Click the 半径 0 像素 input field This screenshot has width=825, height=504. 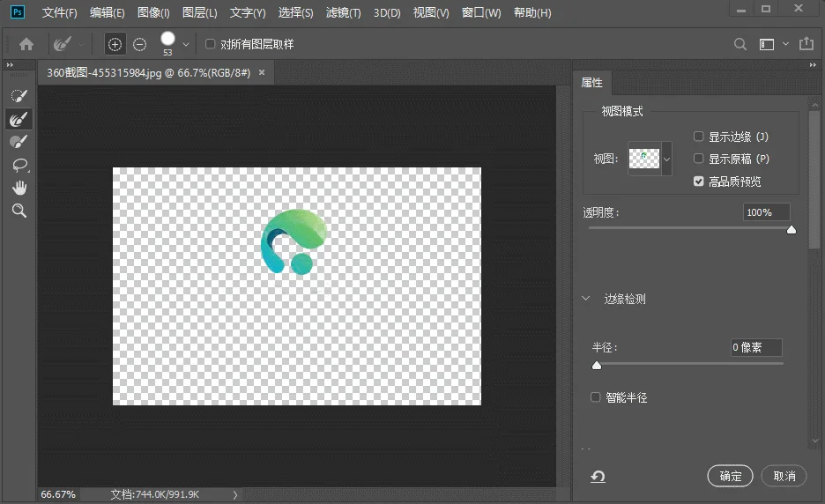(756, 347)
